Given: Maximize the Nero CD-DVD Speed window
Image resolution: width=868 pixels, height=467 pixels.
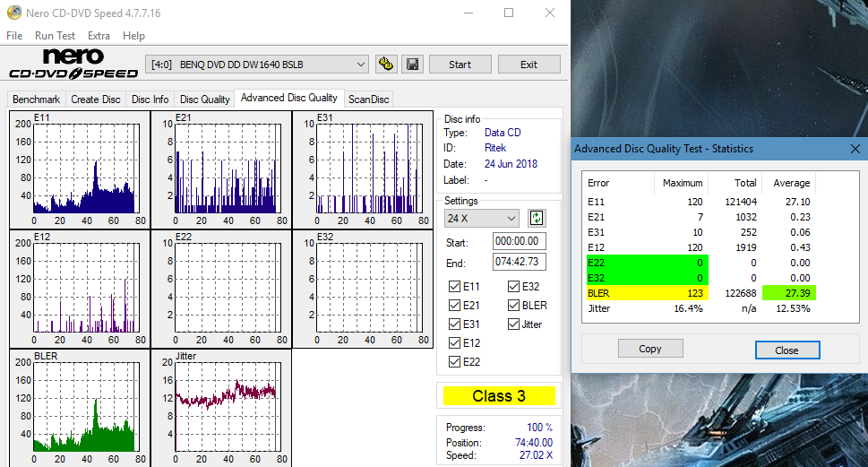Looking at the screenshot, I should [509, 13].
